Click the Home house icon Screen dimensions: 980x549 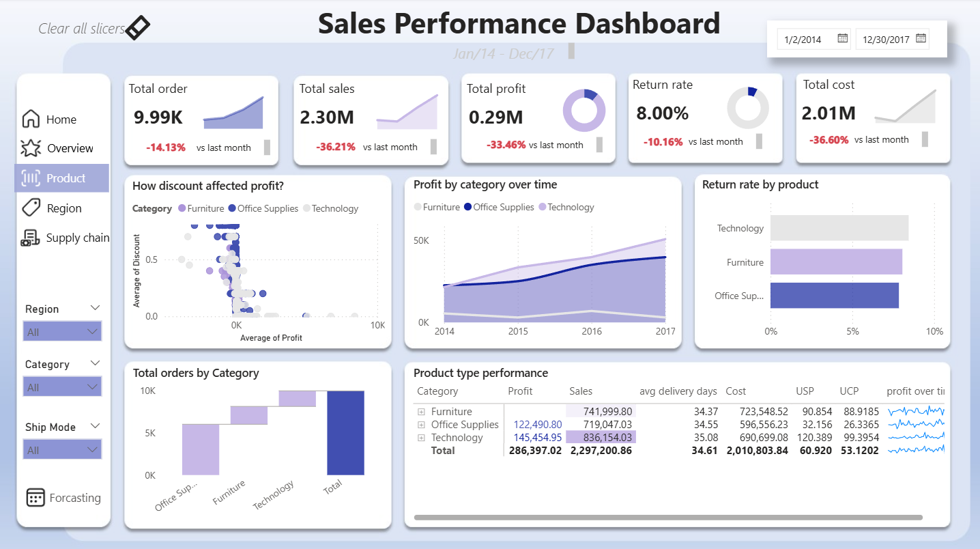click(x=31, y=119)
